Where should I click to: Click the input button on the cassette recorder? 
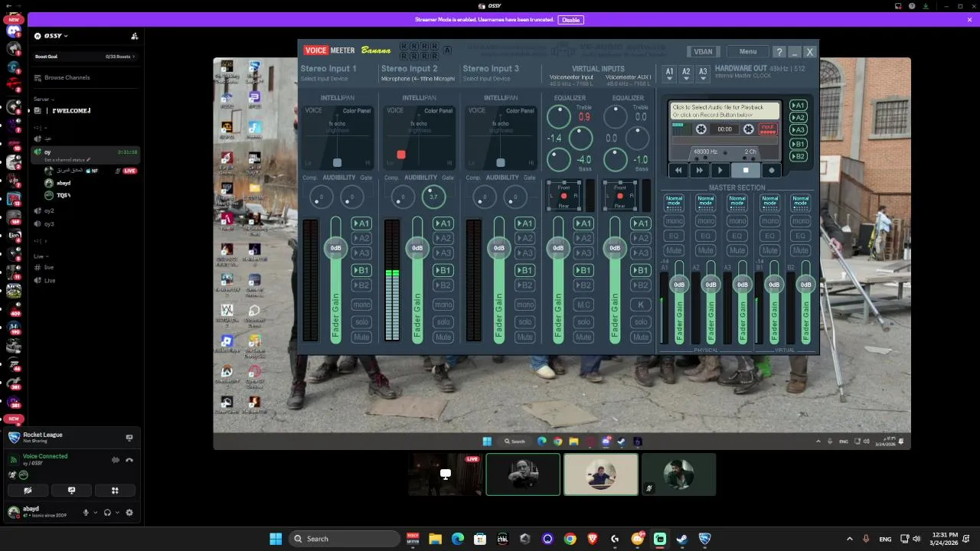[767, 129]
